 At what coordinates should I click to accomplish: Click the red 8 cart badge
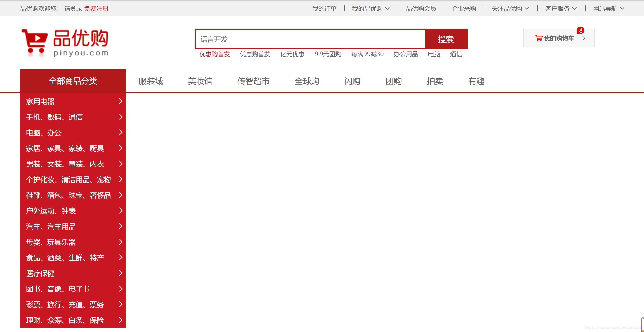tap(580, 30)
